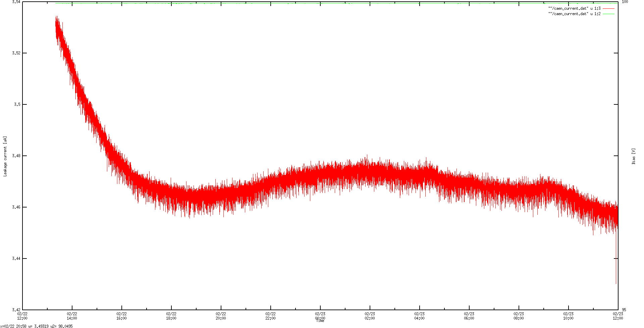Click the 02/22 12:00 time tick label
The height and width of the screenshot is (328, 644).
click(22, 316)
